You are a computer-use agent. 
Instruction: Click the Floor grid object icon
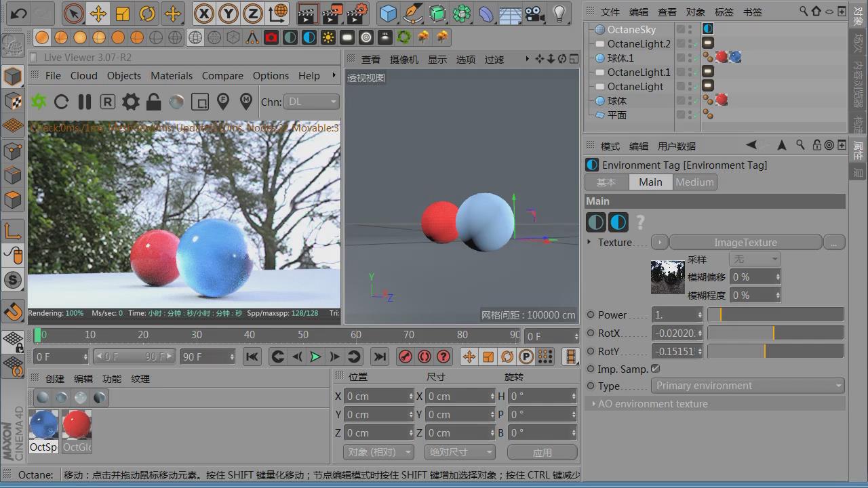[511, 13]
